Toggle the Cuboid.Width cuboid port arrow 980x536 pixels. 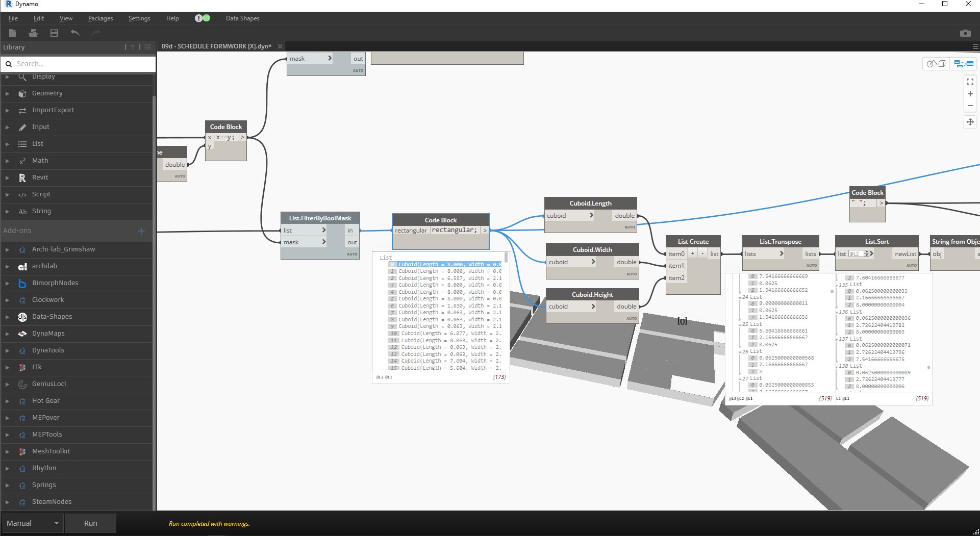click(x=593, y=262)
